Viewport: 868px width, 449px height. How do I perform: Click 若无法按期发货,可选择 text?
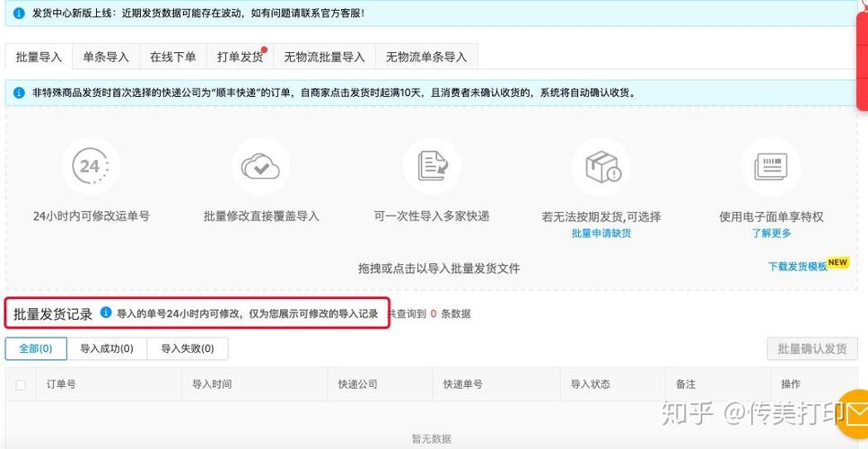pyautogui.click(x=601, y=217)
